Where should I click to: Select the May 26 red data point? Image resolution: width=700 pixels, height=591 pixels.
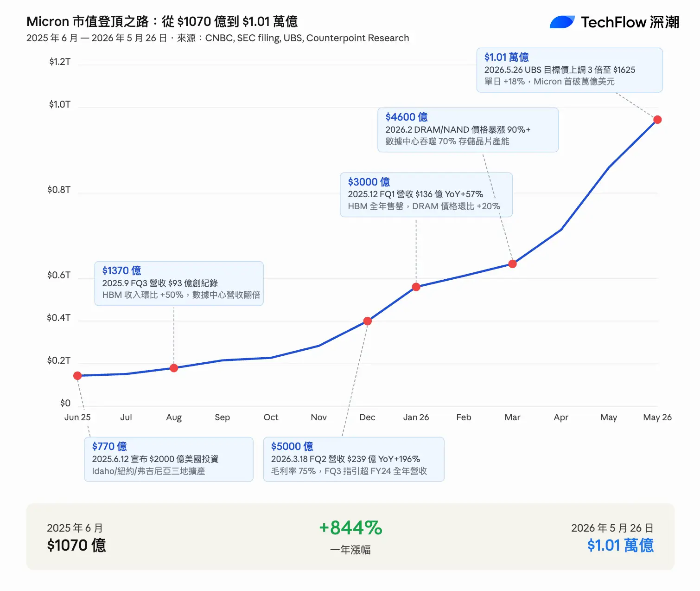[657, 120]
